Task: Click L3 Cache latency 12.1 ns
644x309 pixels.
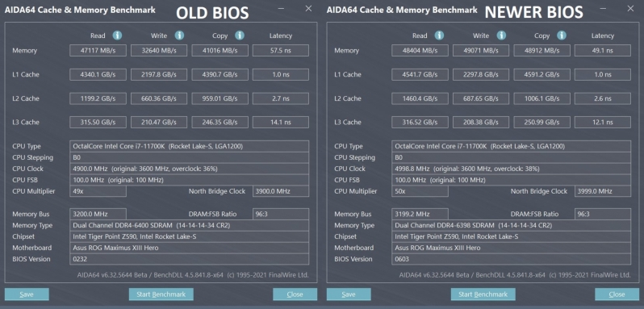Action: pos(603,123)
